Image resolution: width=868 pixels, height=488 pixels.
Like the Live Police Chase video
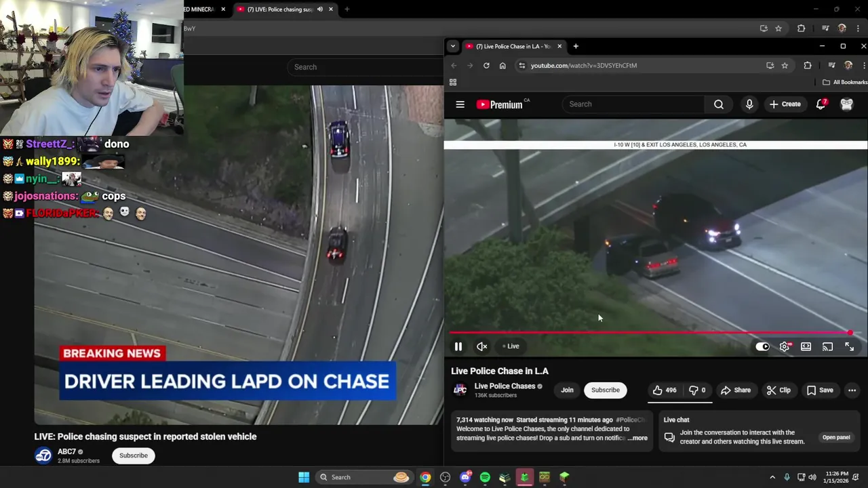665,390
